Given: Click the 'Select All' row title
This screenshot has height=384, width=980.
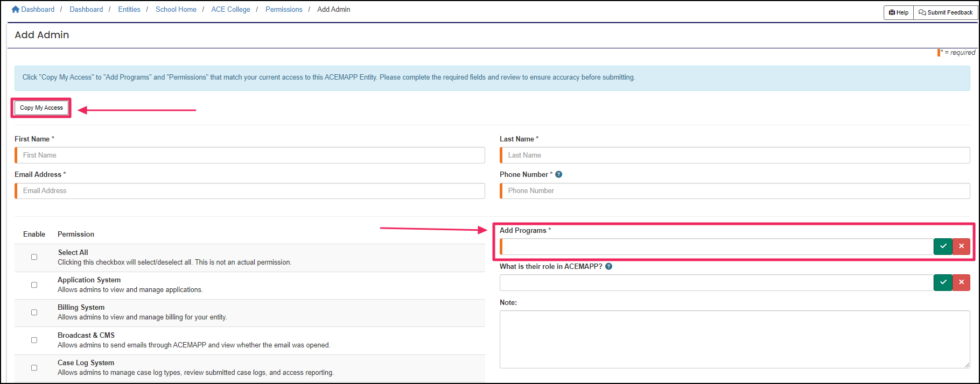Looking at the screenshot, I should (x=73, y=252).
